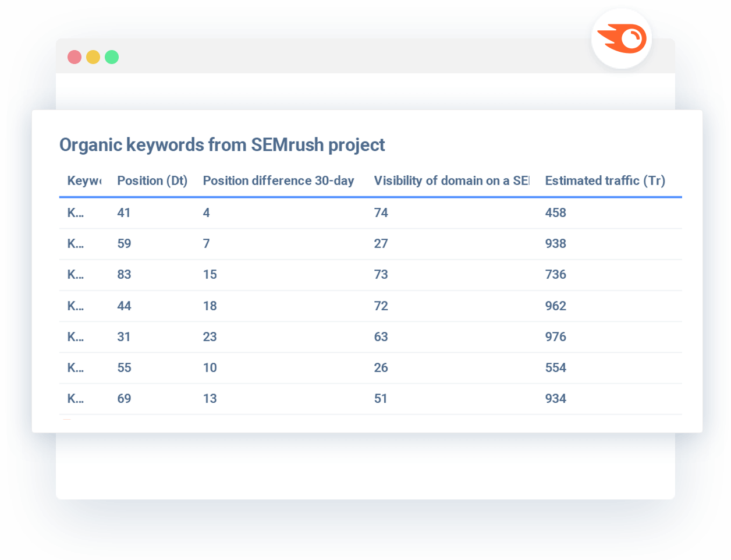Screen dimensions: 731x560
Task: Click the green window maximize dot
Action: point(112,57)
